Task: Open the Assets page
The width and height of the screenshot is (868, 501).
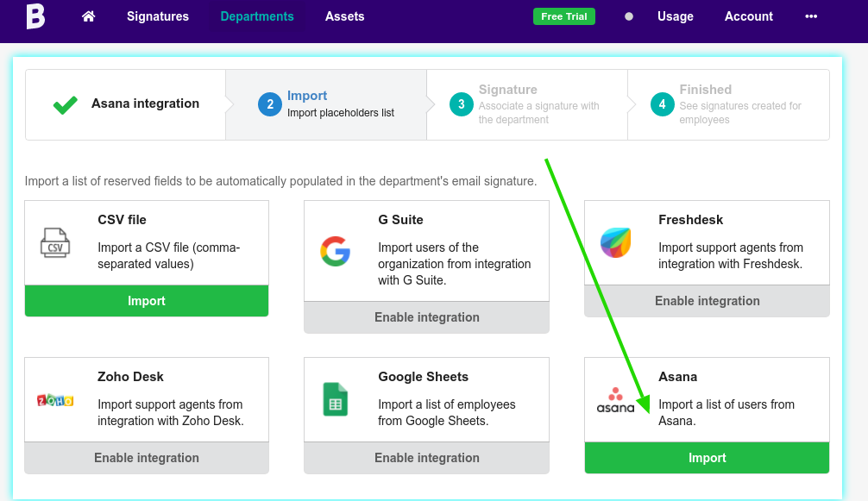Action: click(344, 16)
